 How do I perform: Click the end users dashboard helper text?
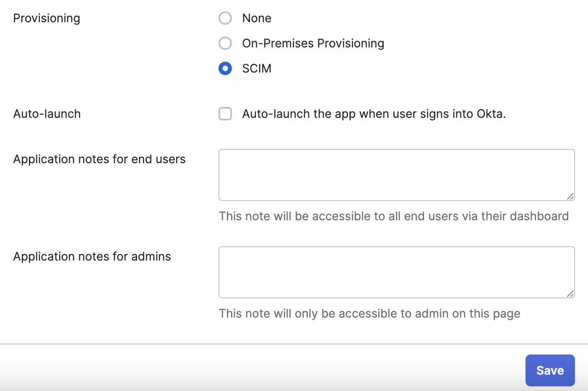click(393, 216)
